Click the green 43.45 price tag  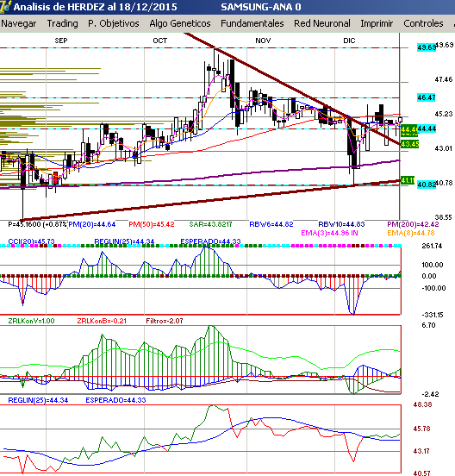tap(410, 144)
